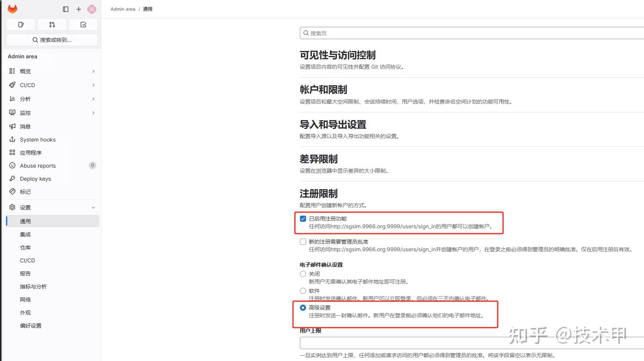Open 偏好设置 in the settings menu

pyautogui.click(x=30, y=325)
